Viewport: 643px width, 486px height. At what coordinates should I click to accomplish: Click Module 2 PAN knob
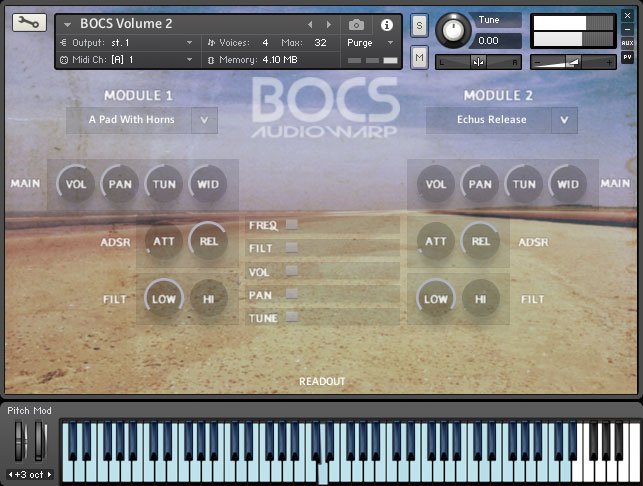480,184
